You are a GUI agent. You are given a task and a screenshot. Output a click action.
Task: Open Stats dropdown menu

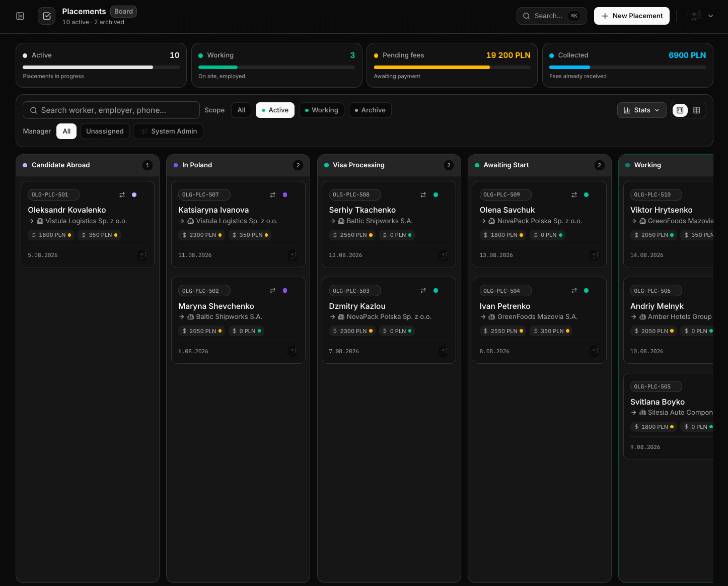[641, 110]
